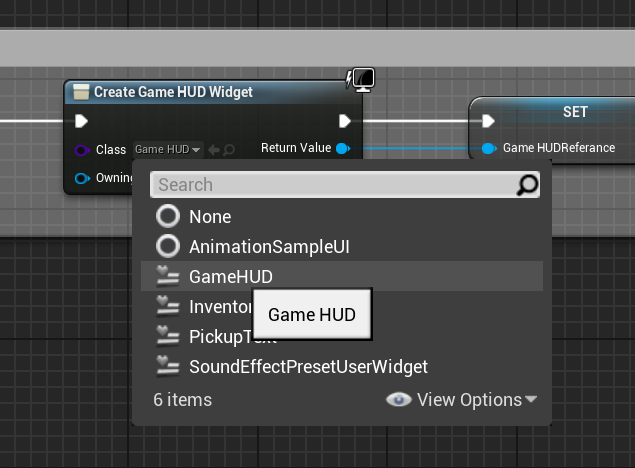Click the Return Value label

[x=296, y=148]
